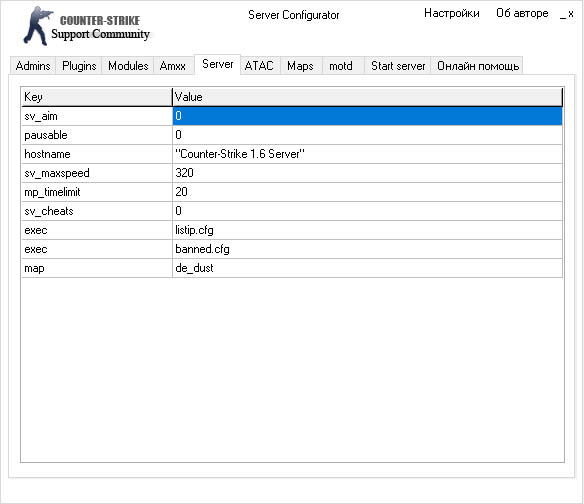Minimize window with underscore button

[563, 15]
